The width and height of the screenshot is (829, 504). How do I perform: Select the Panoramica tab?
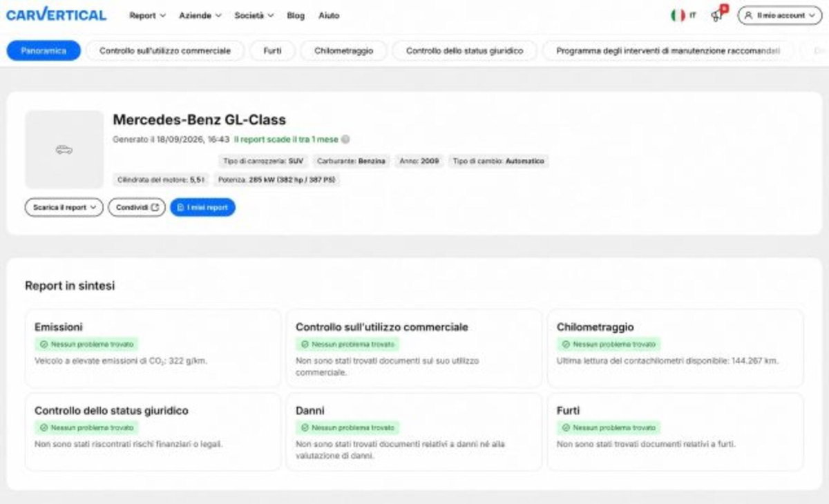pos(44,50)
